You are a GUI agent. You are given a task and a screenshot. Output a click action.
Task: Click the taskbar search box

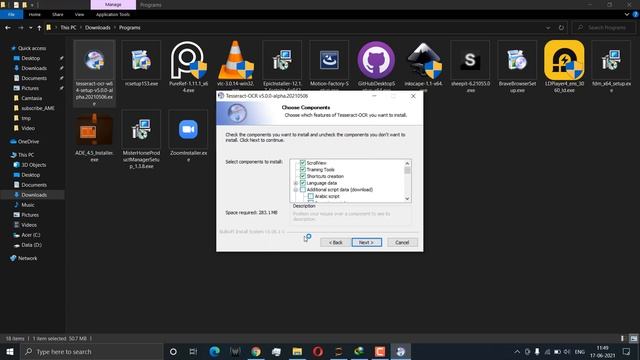(92, 351)
